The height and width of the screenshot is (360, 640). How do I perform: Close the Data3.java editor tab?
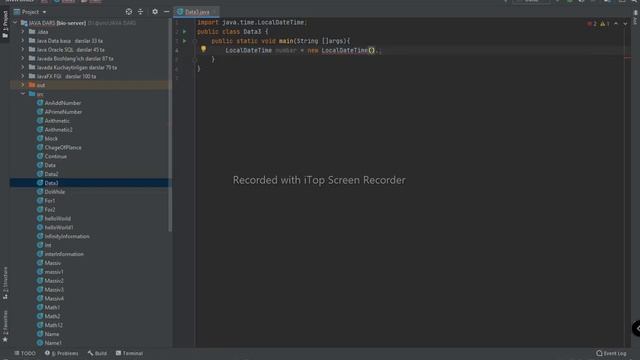[215, 12]
